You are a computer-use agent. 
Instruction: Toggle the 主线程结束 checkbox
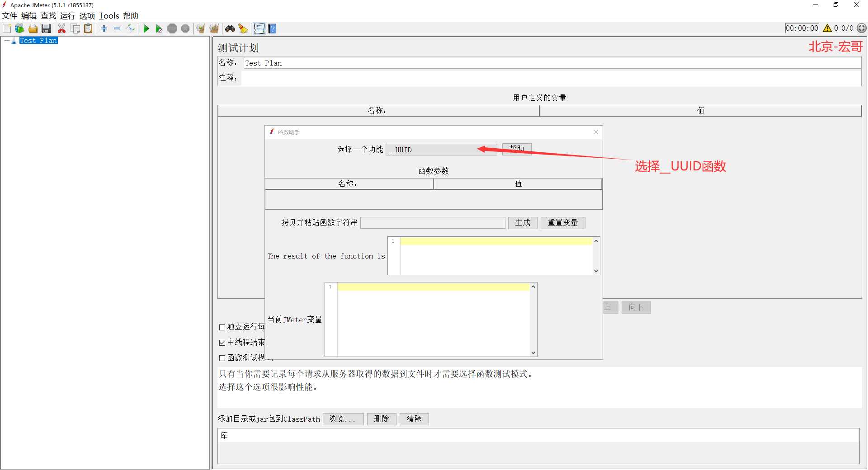[x=222, y=343]
